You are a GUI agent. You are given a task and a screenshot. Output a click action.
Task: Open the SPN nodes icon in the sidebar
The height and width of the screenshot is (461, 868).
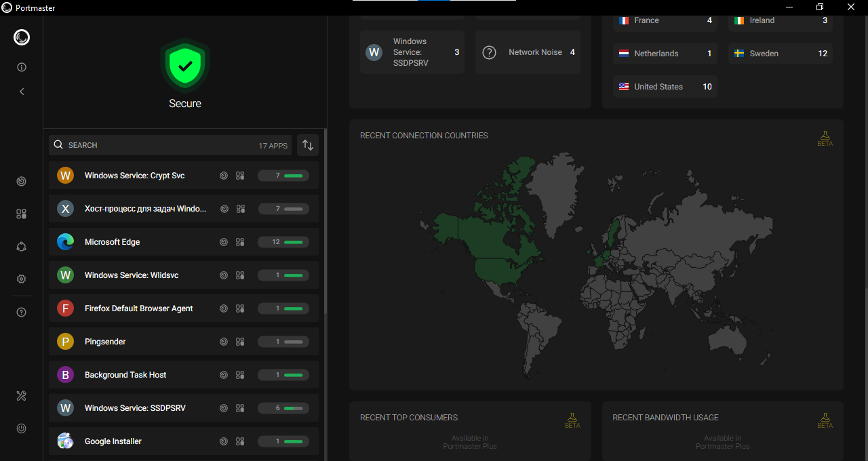click(22, 247)
